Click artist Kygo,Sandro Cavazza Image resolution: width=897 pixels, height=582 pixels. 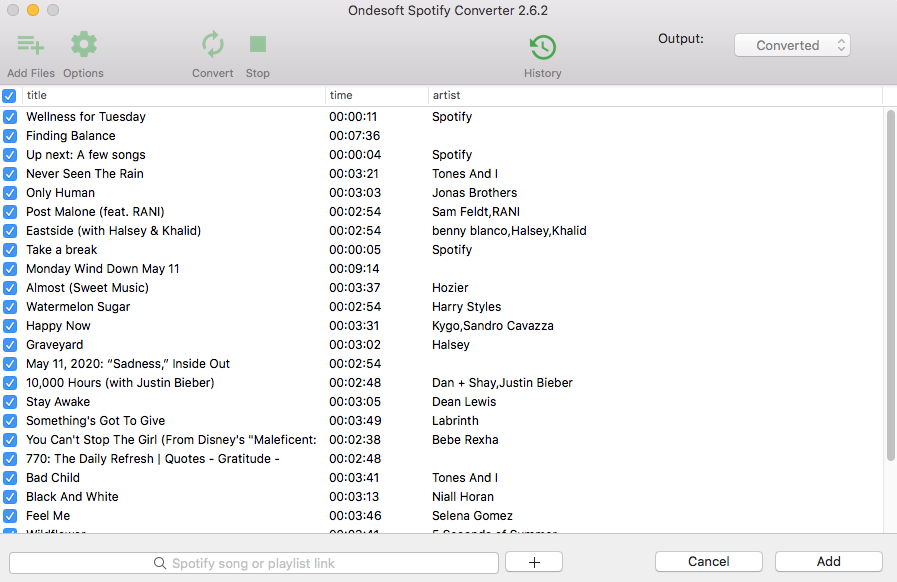coord(493,326)
